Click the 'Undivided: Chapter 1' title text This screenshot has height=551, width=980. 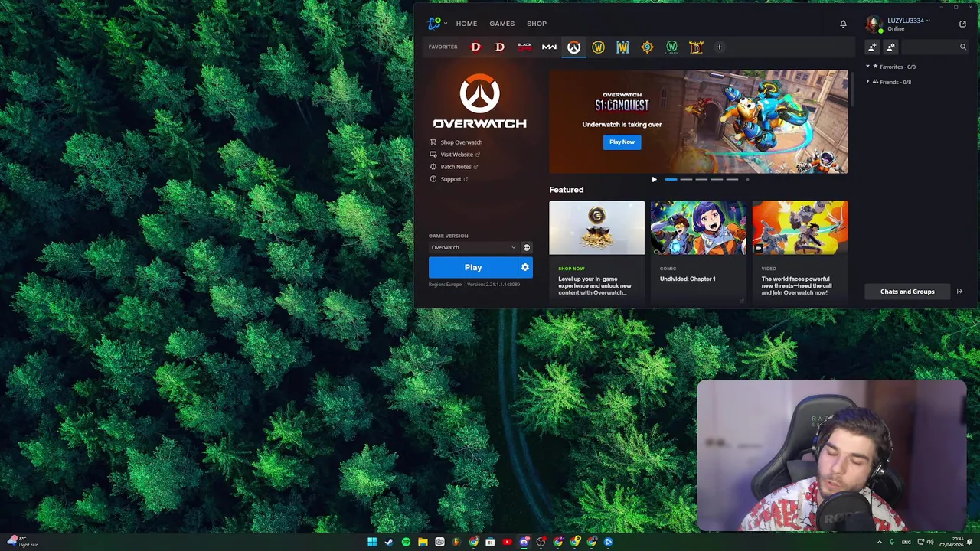[x=688, y=279]
